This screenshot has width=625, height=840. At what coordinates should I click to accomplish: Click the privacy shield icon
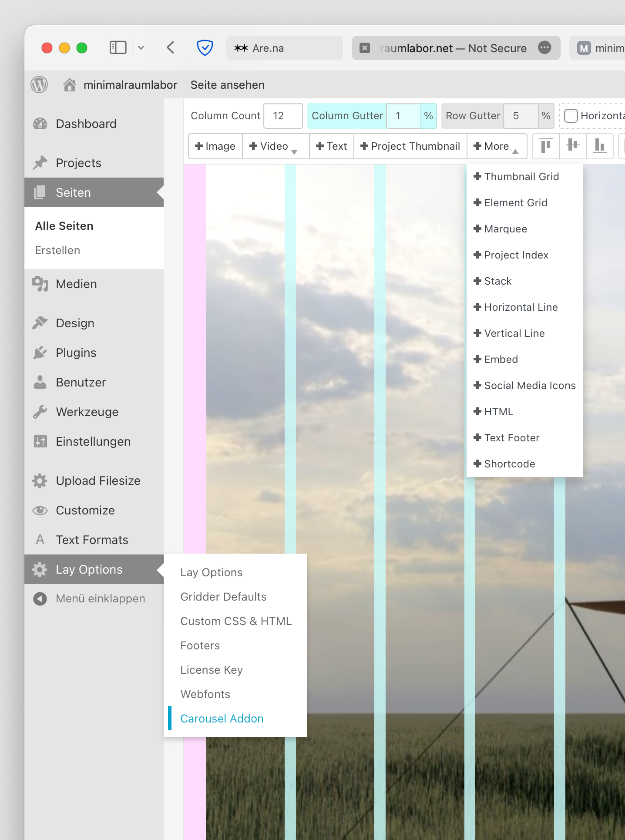[205, 47]
